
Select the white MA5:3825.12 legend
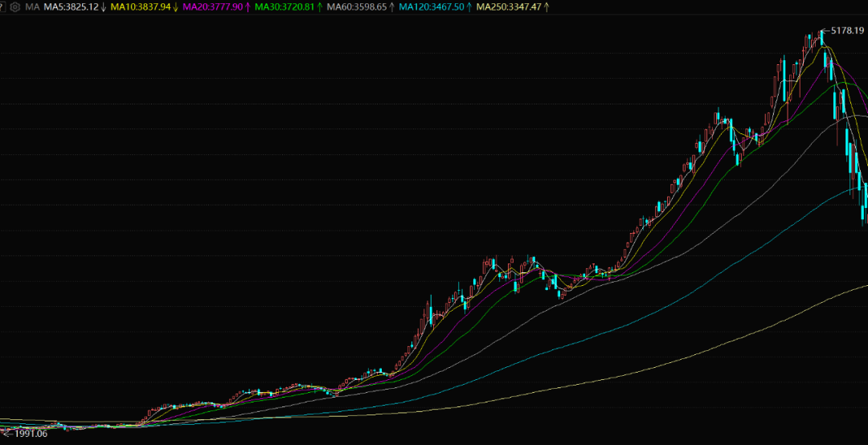click(72, 7)
